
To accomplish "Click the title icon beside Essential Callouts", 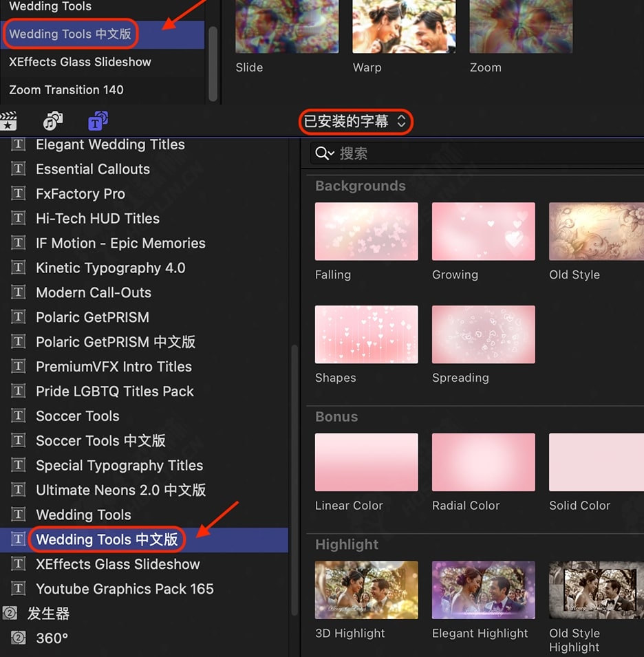I will [18, 169].
